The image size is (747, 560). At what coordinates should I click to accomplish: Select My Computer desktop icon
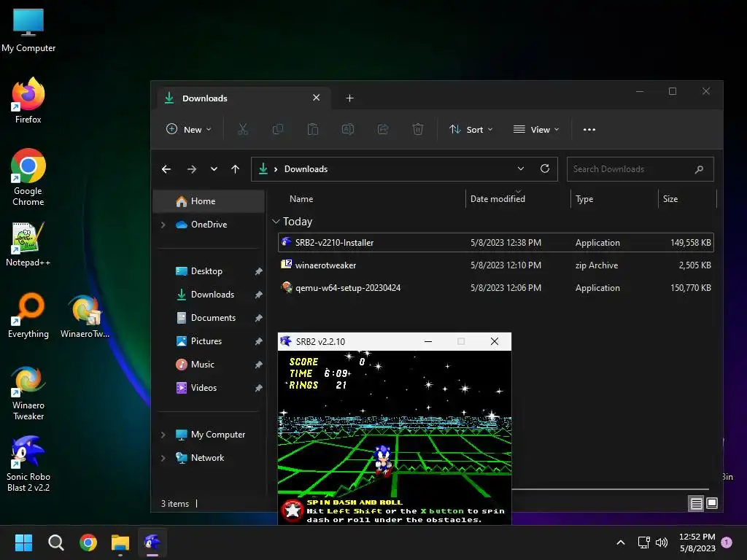(28, 30)
